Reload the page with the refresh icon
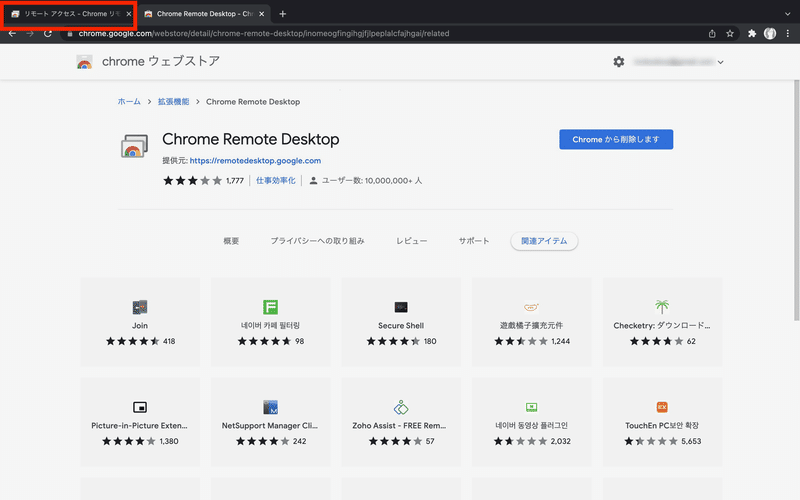The height and width of the screenshot is (500, 800). tap(47, 34)
